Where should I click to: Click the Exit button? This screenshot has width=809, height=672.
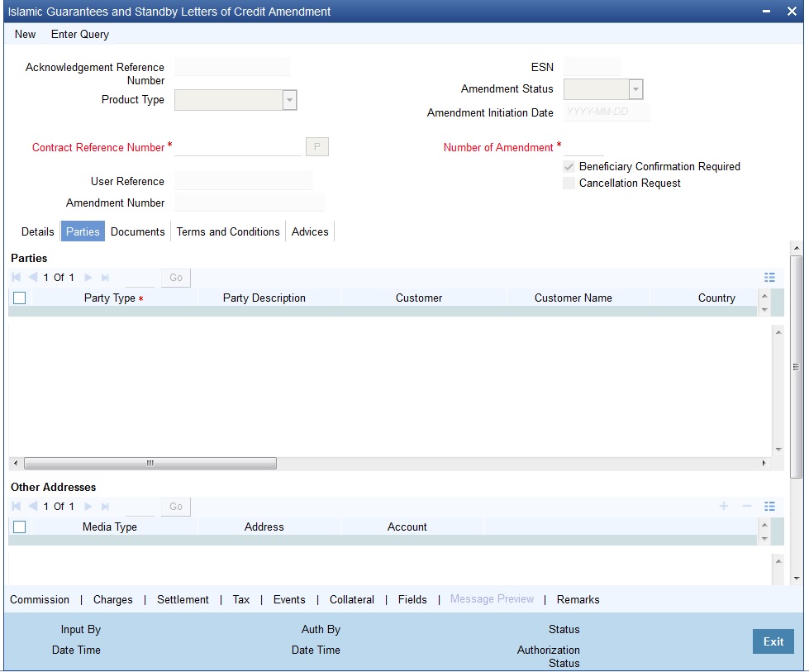(773, 641)
